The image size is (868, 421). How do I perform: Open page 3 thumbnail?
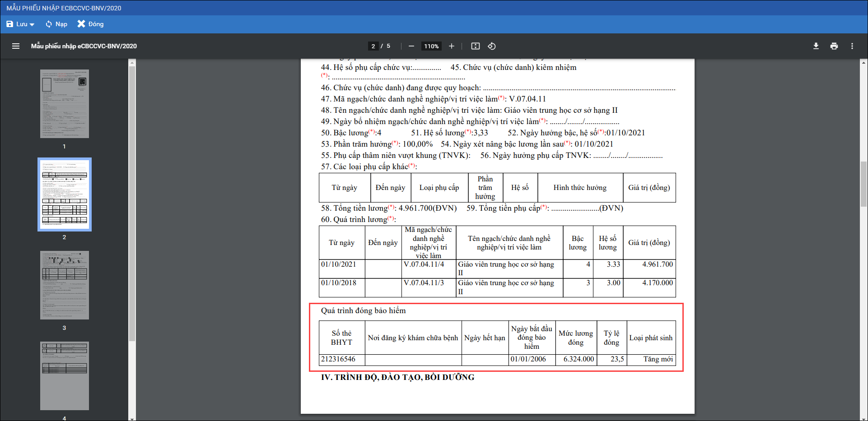point(65,285)
